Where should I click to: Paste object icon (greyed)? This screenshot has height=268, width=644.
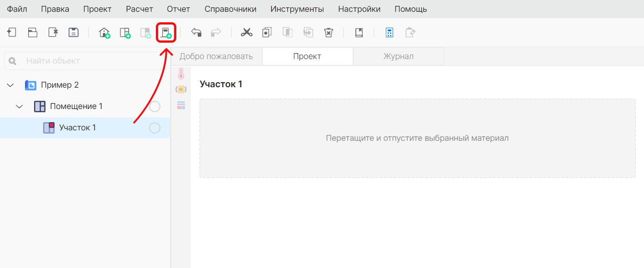[287, 33]
